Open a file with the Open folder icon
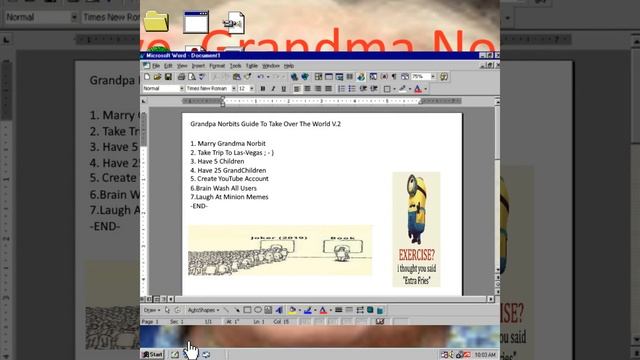 pyautogui.click(x=157, y=77)
